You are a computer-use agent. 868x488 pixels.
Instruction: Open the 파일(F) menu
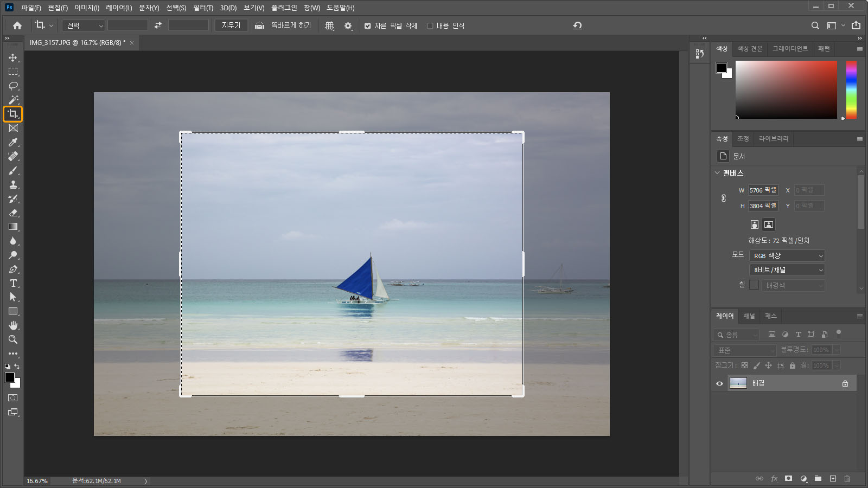click(31, 8)
